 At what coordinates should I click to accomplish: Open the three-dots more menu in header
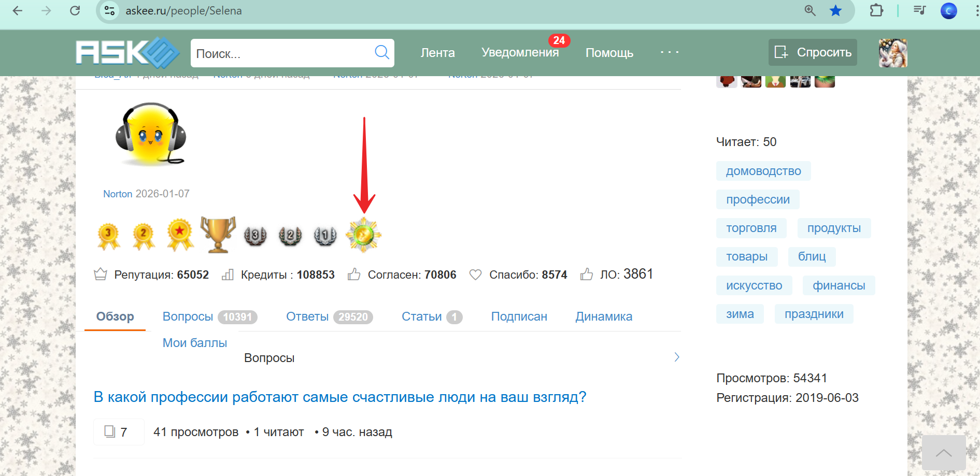(x=669, y=52)
